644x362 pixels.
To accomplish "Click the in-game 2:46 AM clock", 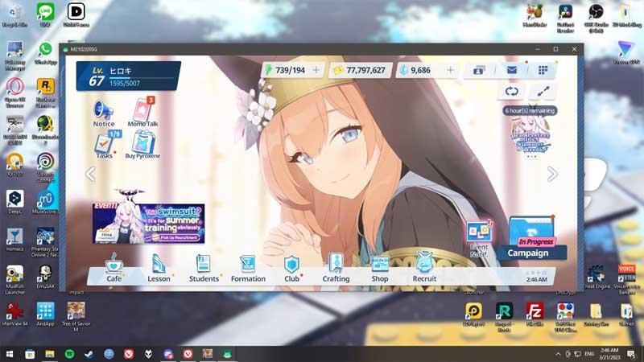I will (537, 279).
